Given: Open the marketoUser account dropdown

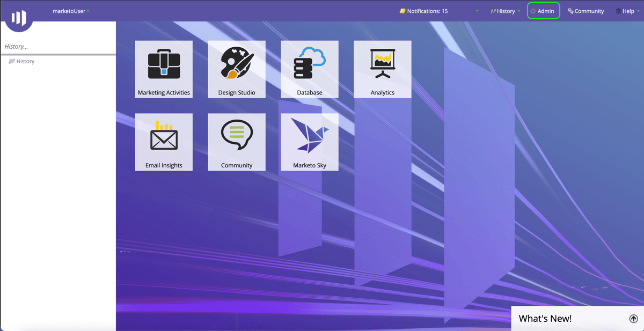Looking at the screenshot, I should [x=71, y=11].
